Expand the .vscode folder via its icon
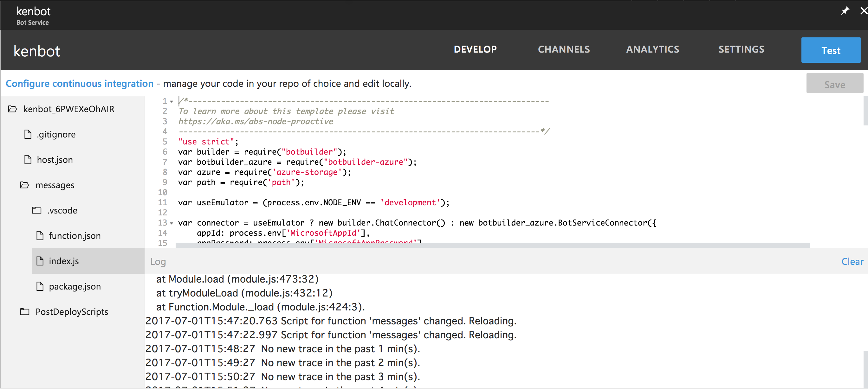Image resolution: width=868 pixels, height=389 pixels. pyautogui.click(x=37, y=210)
